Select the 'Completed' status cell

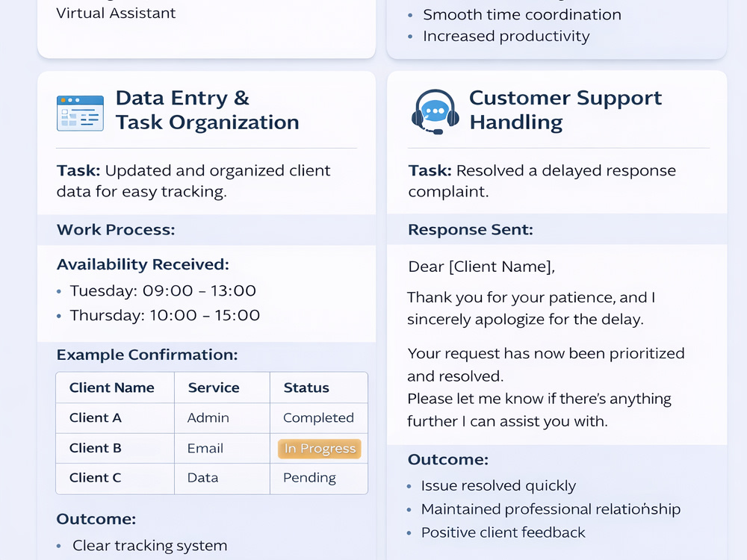tap(318, 418)
